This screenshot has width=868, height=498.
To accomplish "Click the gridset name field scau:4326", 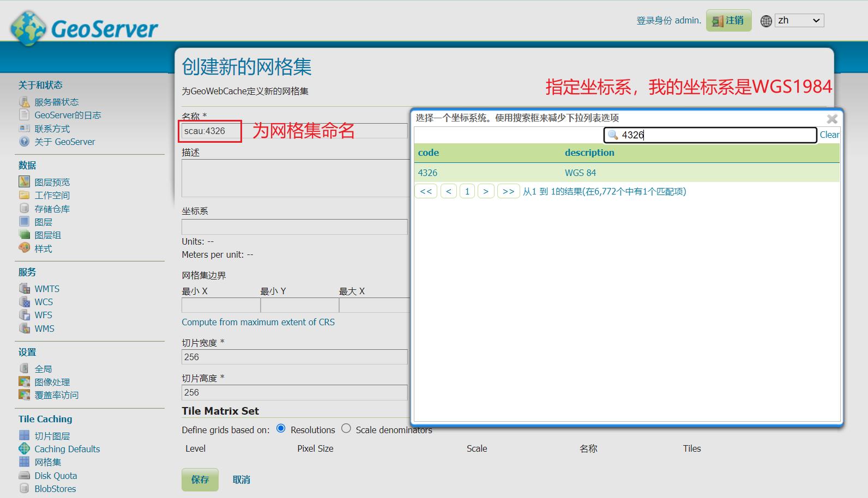I will [x=294, y=131].
